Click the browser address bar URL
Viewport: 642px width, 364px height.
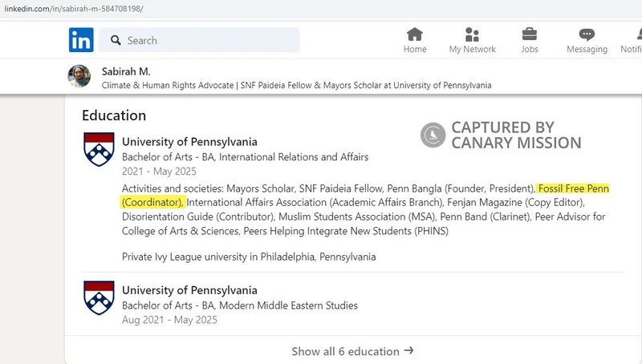click(x=74, y=9)
